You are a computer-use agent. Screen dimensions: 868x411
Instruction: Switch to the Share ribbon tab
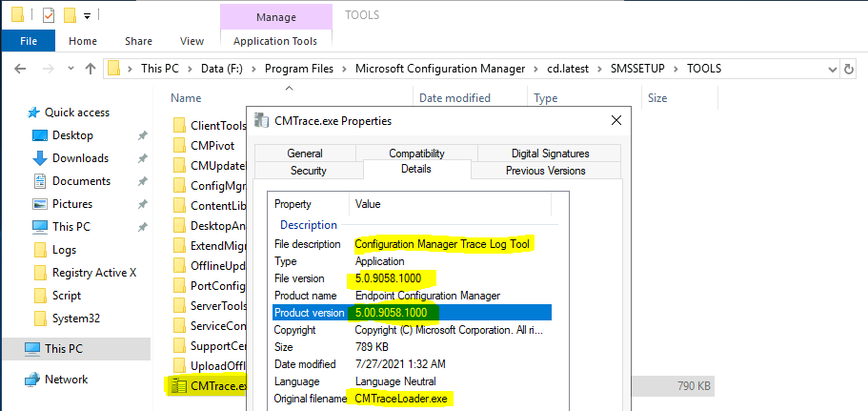tap(138, 41)
